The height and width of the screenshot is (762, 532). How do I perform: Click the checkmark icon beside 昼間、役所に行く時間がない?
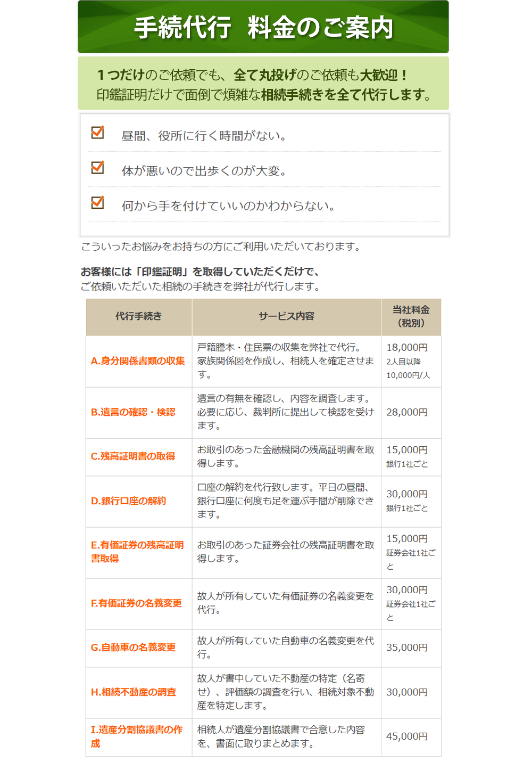[98, 132]
